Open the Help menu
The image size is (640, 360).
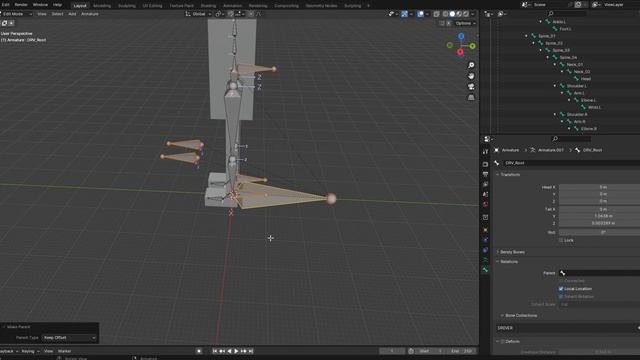pos(58,5)
